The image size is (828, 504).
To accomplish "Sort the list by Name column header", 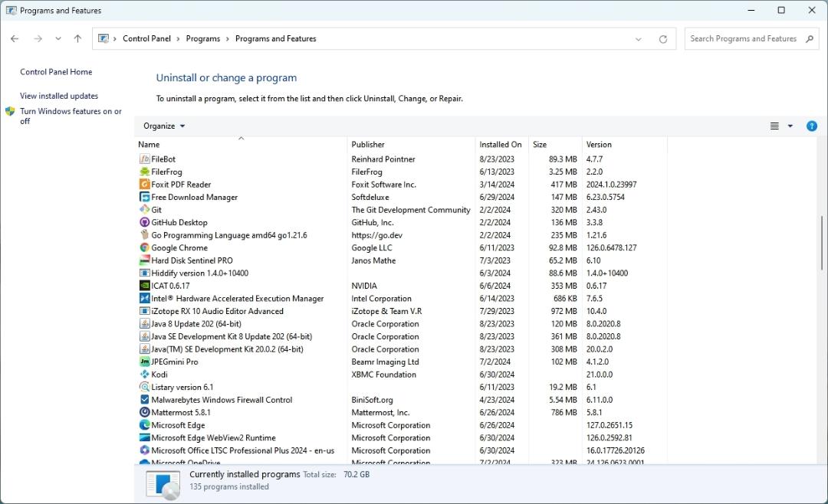I will click(242, 144).
